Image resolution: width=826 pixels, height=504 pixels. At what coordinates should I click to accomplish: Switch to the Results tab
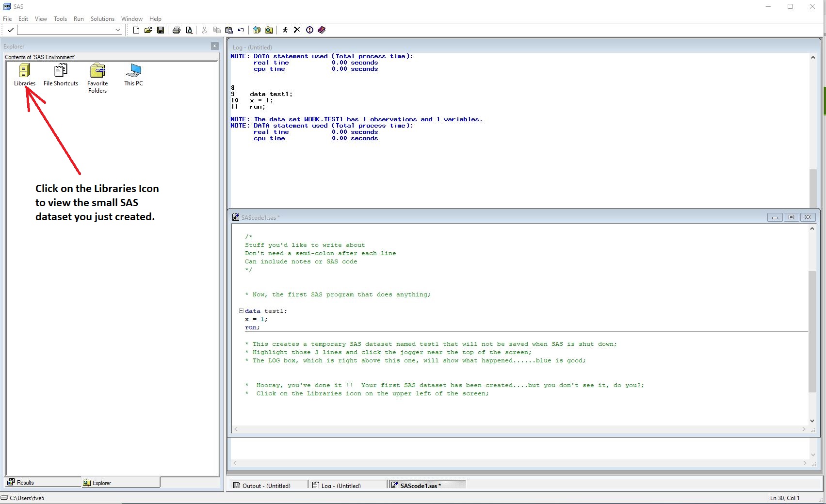click(43, 483)
